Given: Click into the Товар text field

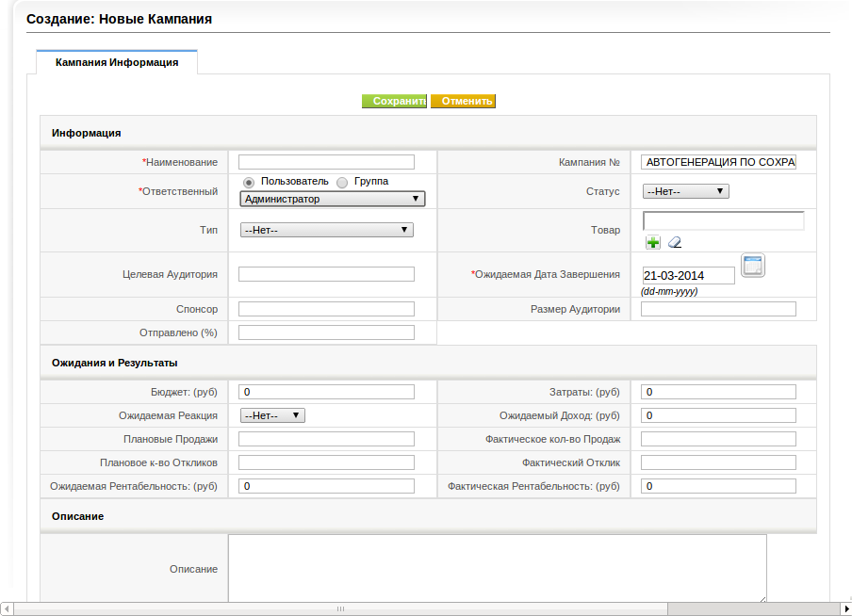Looking at the screenshot, I should coord(723,221).
